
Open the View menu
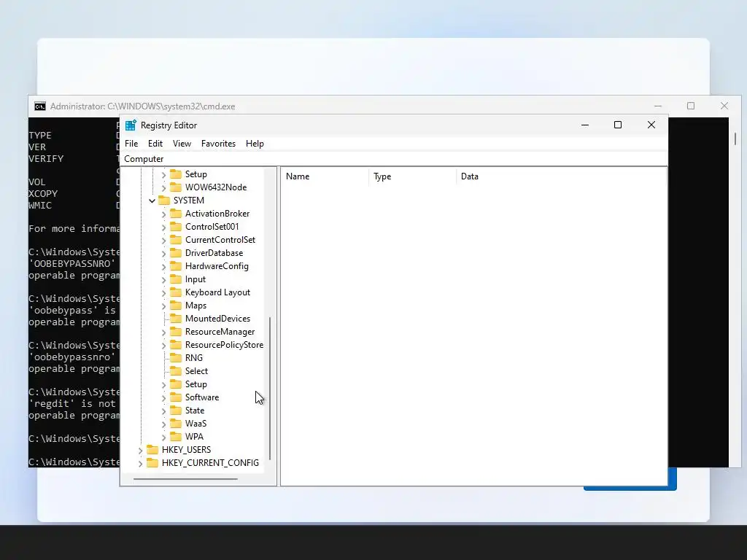point(182,144)
